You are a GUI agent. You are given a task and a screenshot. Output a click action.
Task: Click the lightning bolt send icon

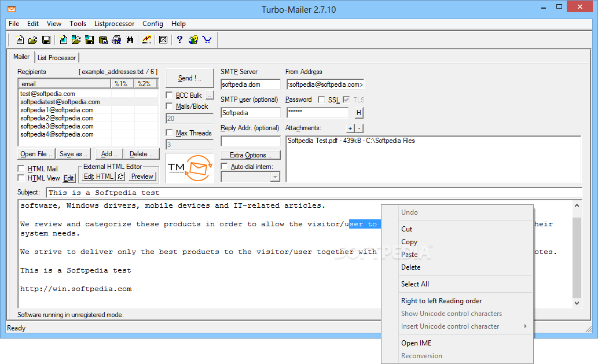tap(146, 39)
